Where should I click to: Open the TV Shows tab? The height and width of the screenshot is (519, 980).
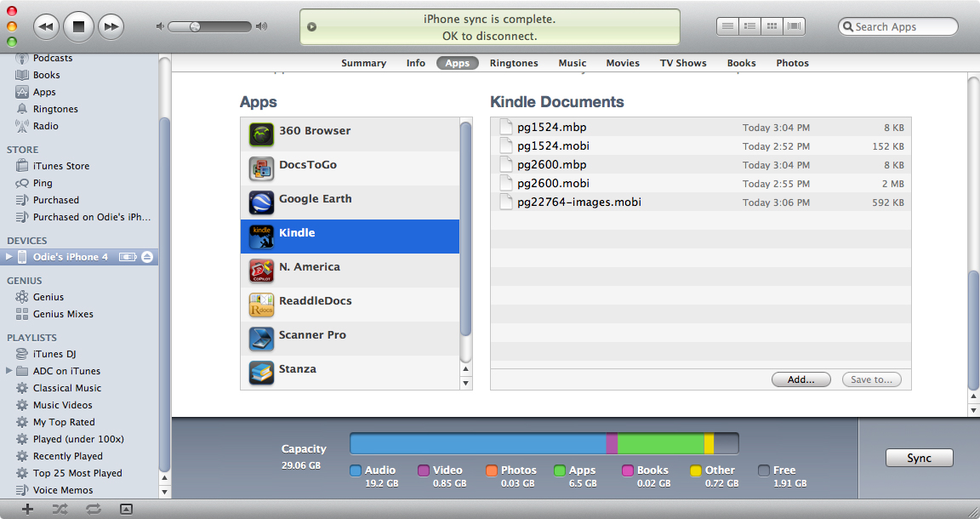(683, 63)
